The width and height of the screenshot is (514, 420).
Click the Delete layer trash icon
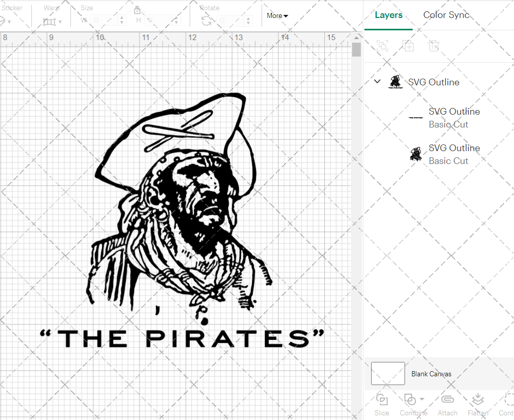[x=433, y=46]
